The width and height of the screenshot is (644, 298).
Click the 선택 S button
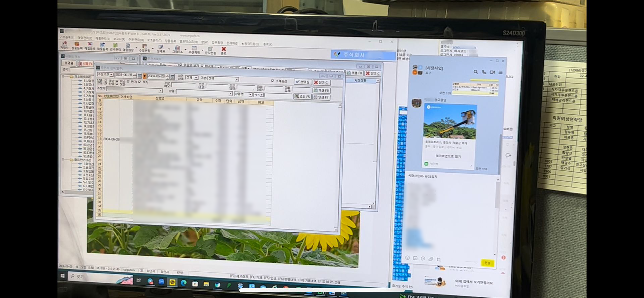(303, 82)
